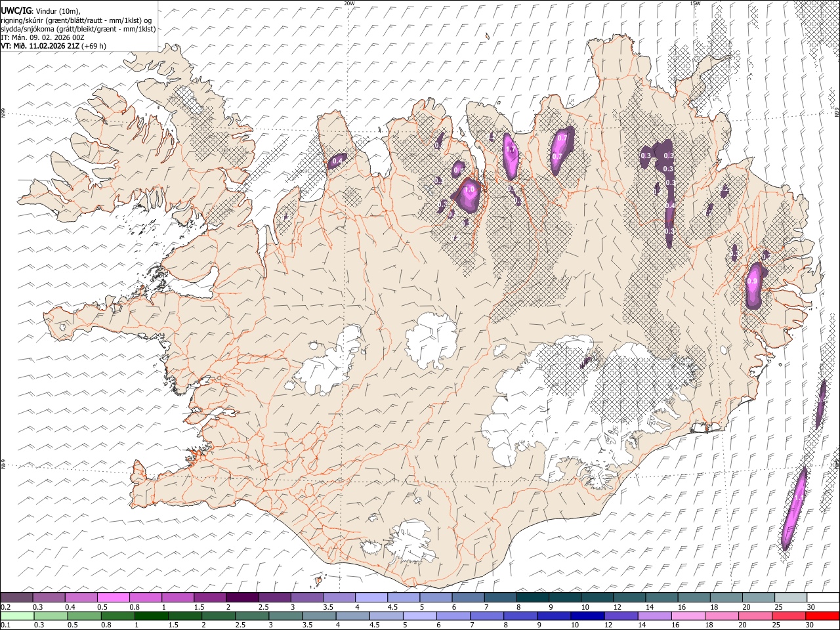Viewport: 840px width, 630px height.
Task: Click the bright pink 0.5 swatch in the upper legend
Action: point(113,598)
